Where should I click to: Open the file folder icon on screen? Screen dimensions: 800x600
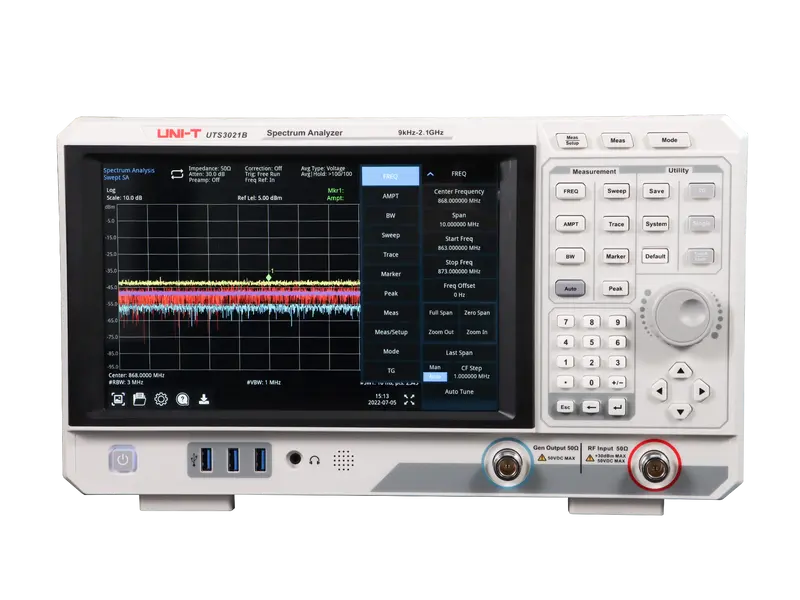(139, 399)
